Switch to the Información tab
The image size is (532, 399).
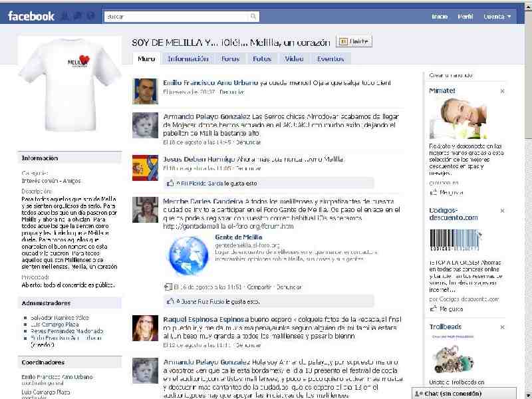pyautogui.click(x=188, y=59)
